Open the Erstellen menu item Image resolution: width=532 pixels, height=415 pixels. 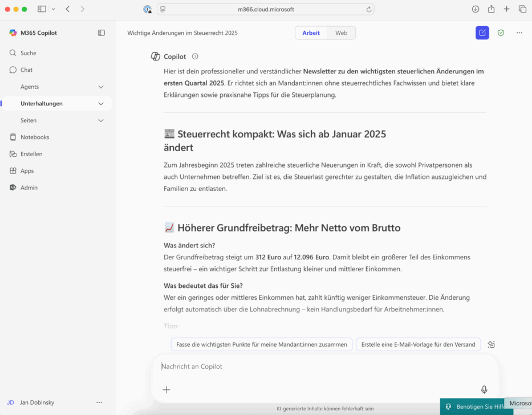[34, 153]
